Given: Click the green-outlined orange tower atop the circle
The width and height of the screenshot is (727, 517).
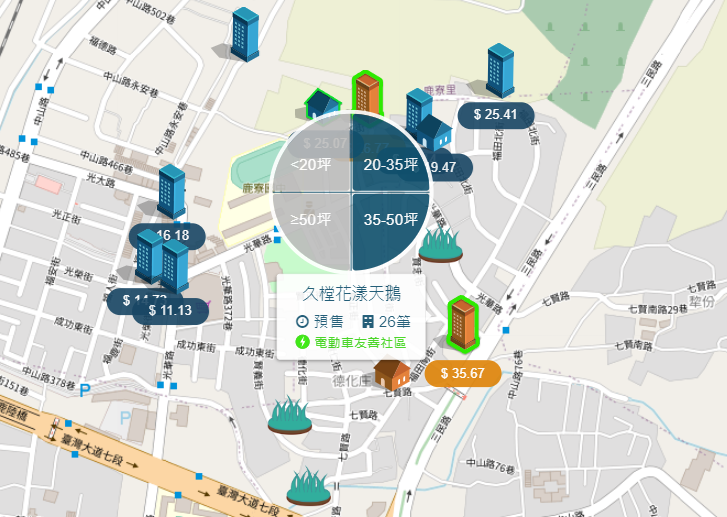Looking at the screenshot, I should click(x=367, y=93).
